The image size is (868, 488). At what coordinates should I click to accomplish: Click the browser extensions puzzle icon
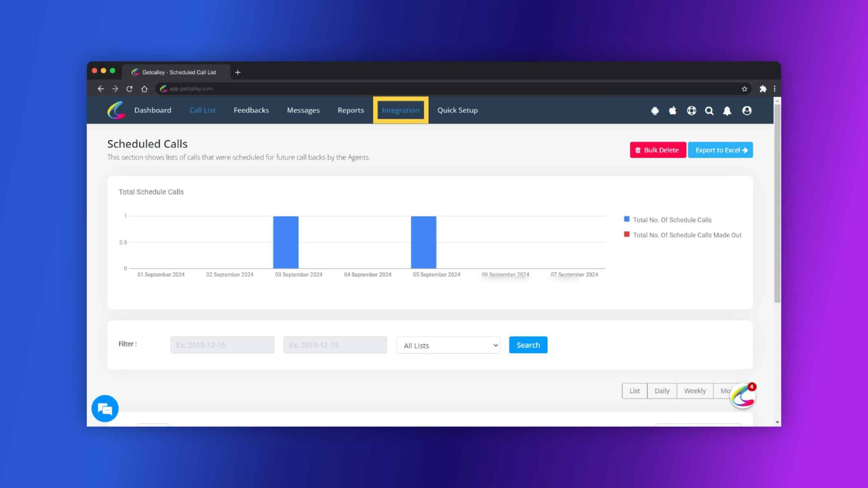coord(763,89)
